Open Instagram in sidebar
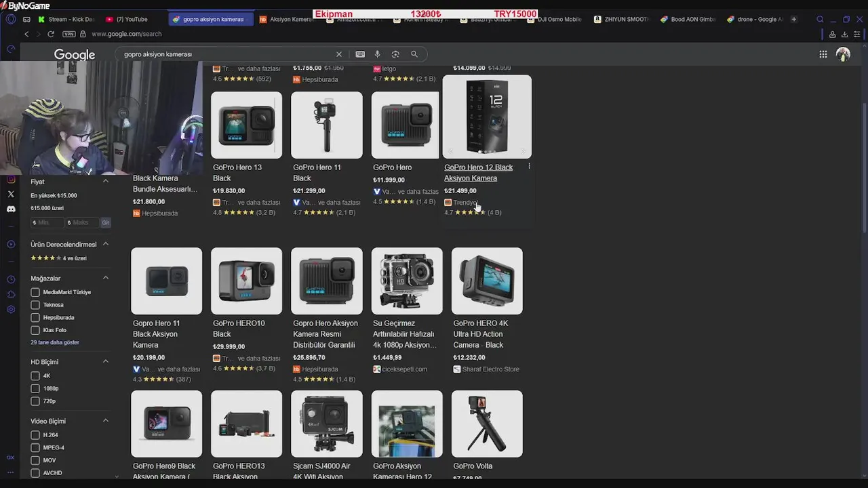Viewport: 868px width, 488px height. pyautogui.click(x=10, y=179)
